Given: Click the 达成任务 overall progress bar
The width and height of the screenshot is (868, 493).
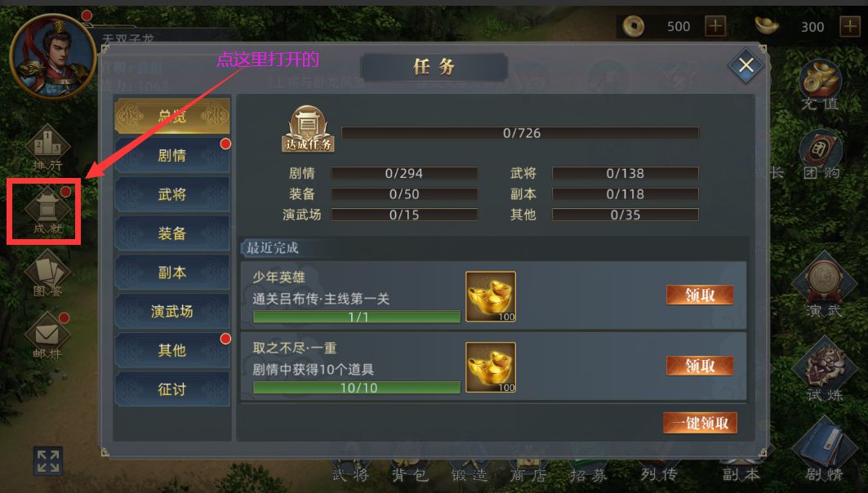Looking at the screenshot, I should [520, 133].
